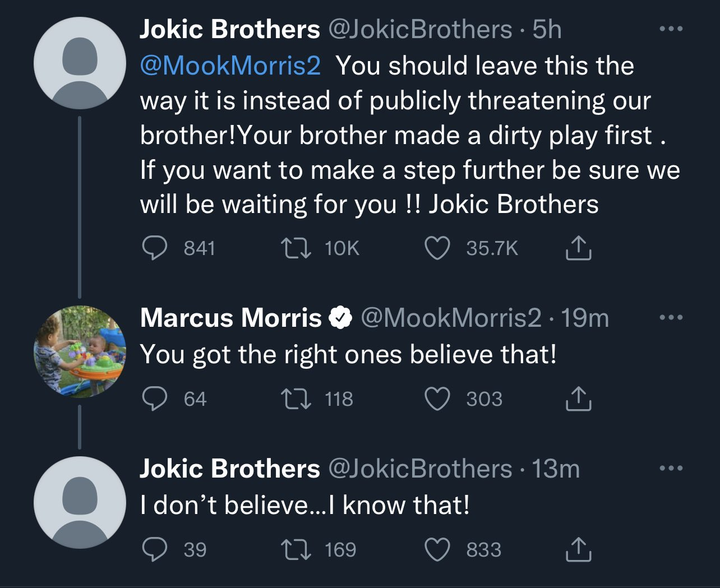Retweet the tweet with 169 retweets
720x588 pixels.
pyautogui.click(x=297, y=549)
